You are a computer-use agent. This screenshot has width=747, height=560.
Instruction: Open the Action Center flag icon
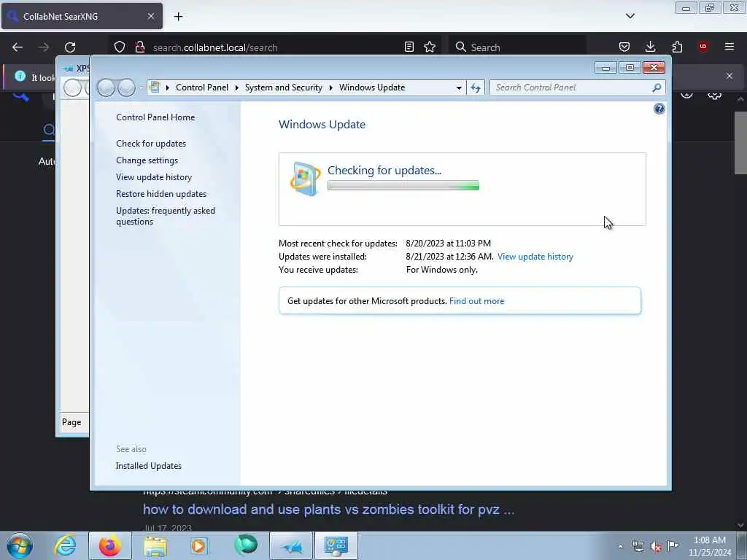coord(673,545)
